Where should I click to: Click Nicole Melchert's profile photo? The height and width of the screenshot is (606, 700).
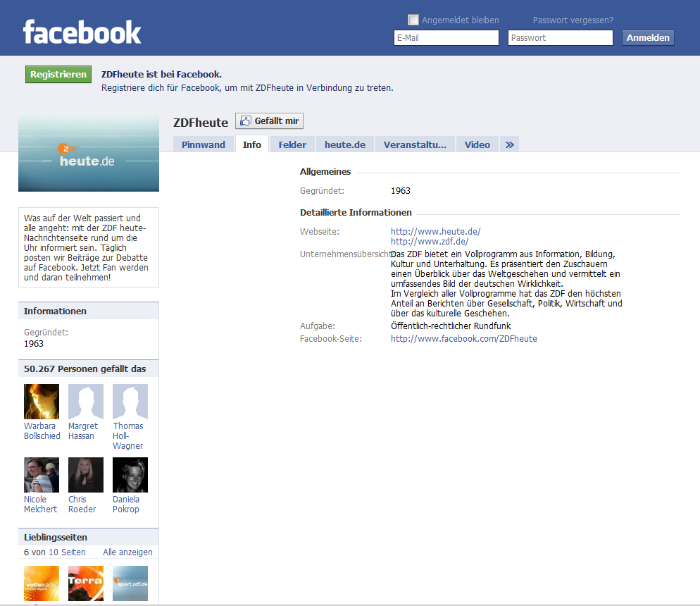click(42, 475)
